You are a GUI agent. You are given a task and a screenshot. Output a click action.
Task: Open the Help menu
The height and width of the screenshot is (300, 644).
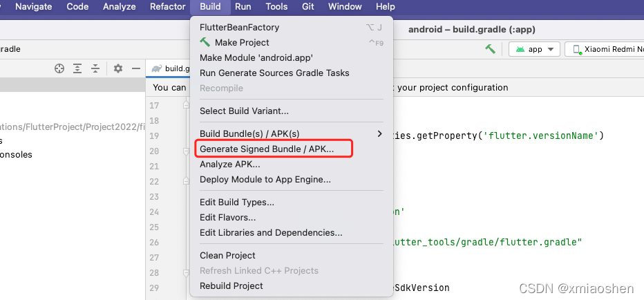[x=386, y=7]
